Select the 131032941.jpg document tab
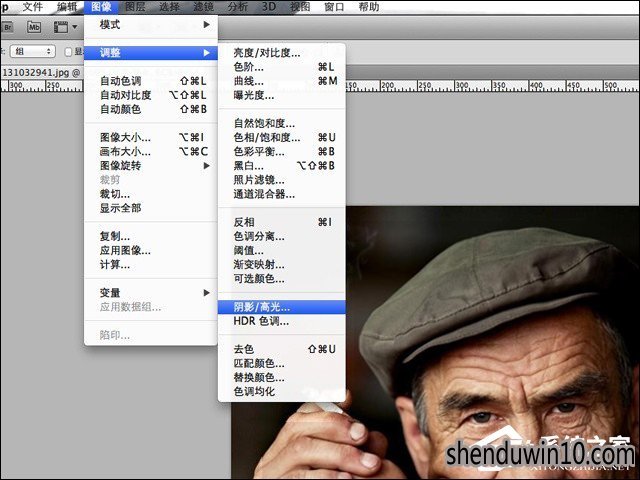640x480 pixels. 41,73
